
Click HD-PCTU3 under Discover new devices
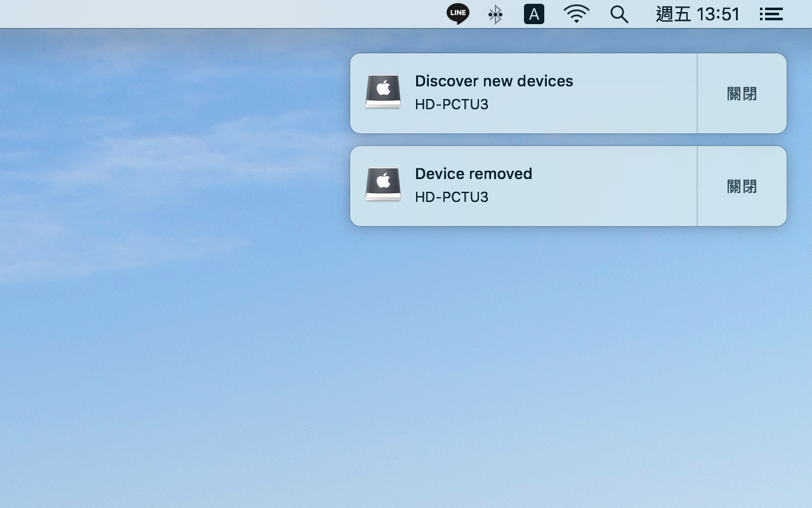point(452,104)
